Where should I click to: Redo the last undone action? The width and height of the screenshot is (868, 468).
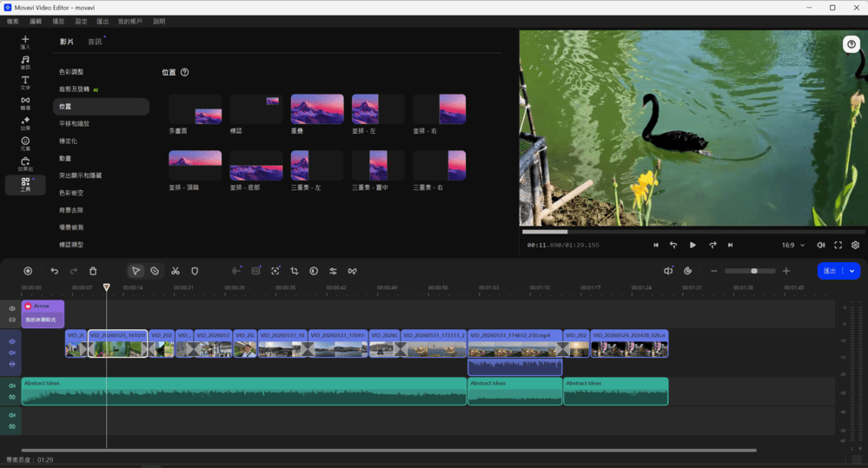[x=74, y=271]
